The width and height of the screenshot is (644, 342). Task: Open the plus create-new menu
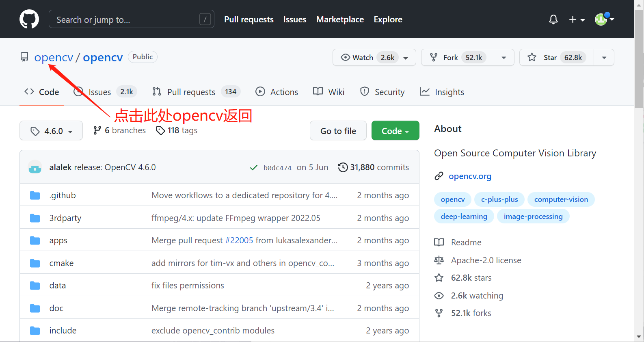577,19
